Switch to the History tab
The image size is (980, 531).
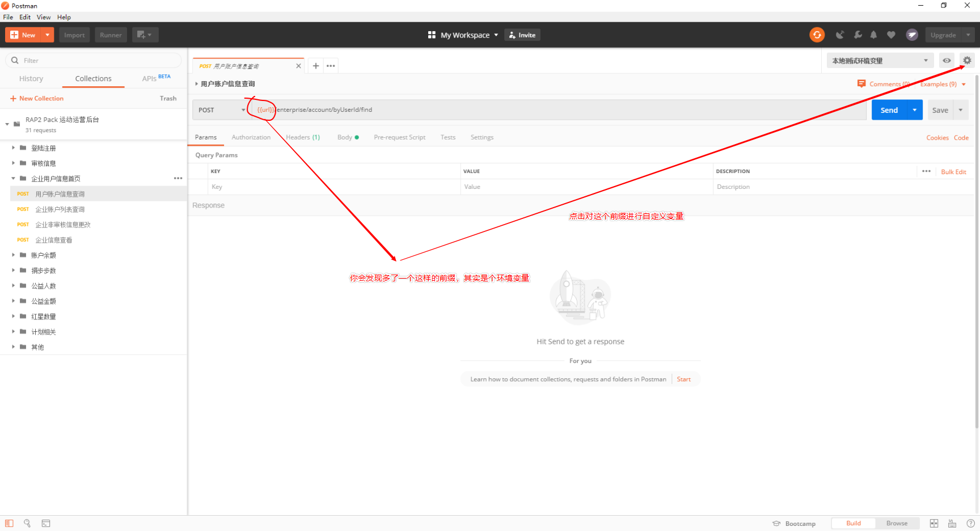(31, 78)
